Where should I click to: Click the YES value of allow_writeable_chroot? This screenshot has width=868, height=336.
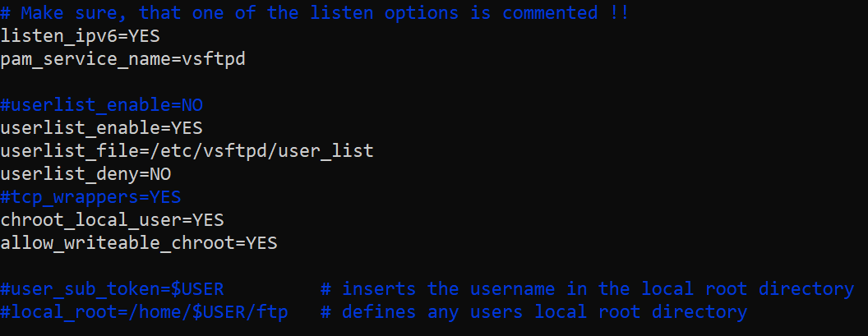[x=262, y=243]
